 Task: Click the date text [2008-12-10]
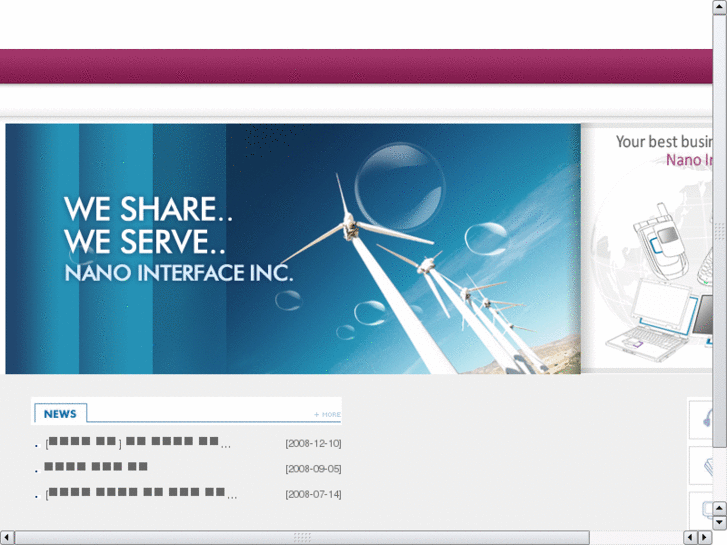pyautogui.click(x=313, y=443)
